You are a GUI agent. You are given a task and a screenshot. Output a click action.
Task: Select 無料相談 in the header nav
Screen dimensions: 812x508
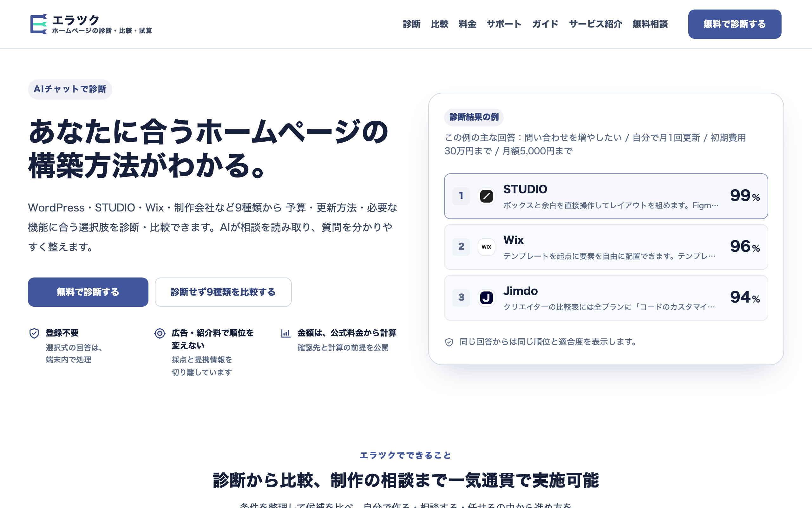[650, 24]
